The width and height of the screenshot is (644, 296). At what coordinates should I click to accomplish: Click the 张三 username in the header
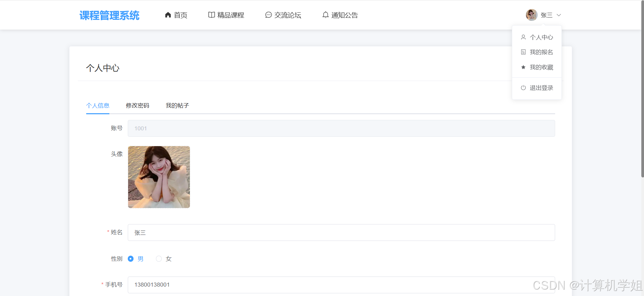tap(546, 15)
